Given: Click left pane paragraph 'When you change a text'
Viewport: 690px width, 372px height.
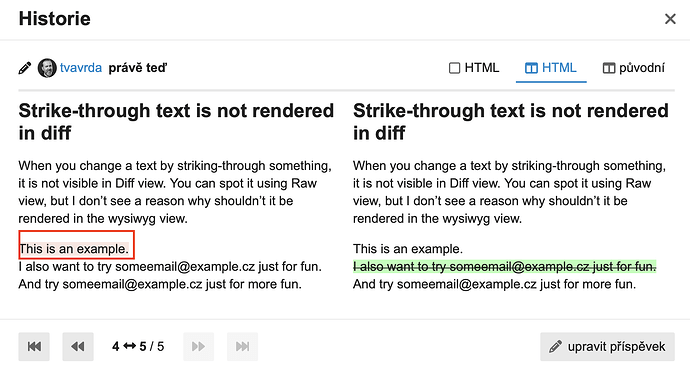Looking at the screenshot, I should pos(175,192).
